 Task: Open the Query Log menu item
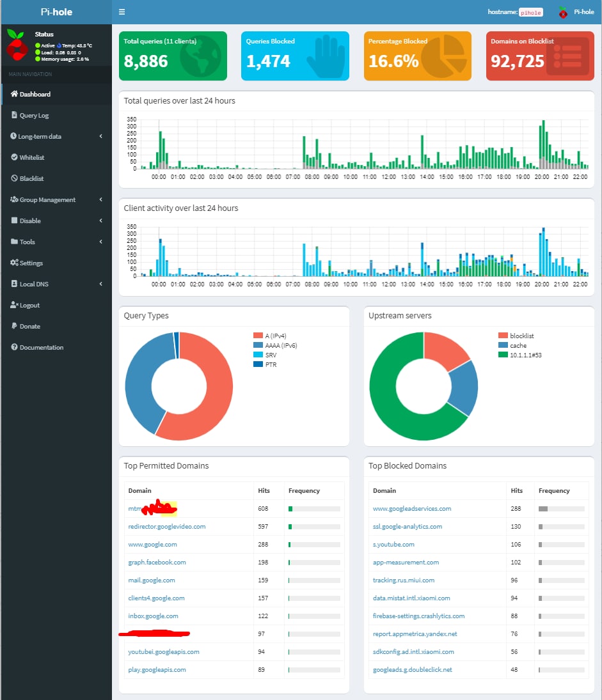(x=56, y=115)
